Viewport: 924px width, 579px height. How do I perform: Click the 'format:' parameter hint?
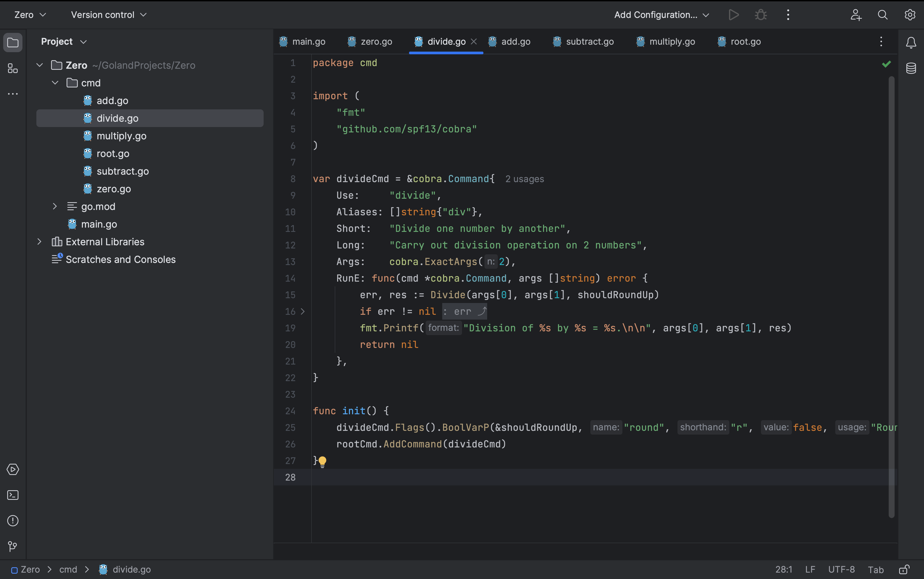click(x=443, y=328)
